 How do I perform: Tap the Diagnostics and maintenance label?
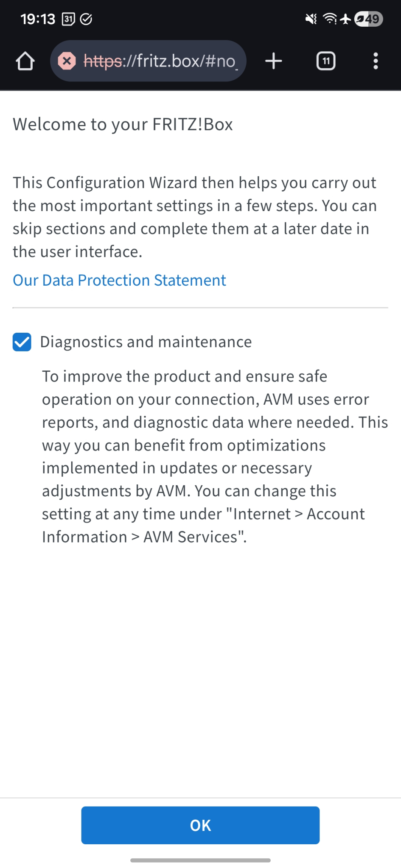coord(146,342)
